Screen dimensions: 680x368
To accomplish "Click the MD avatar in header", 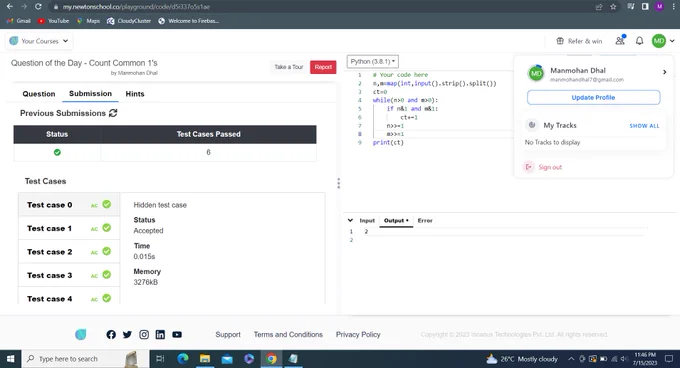I will (x=659, y=41).
